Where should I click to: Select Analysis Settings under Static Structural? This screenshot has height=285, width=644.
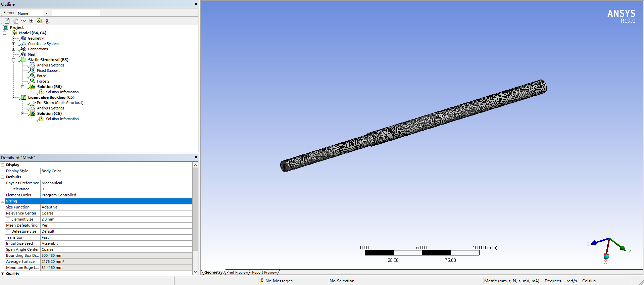pos(50,65)
